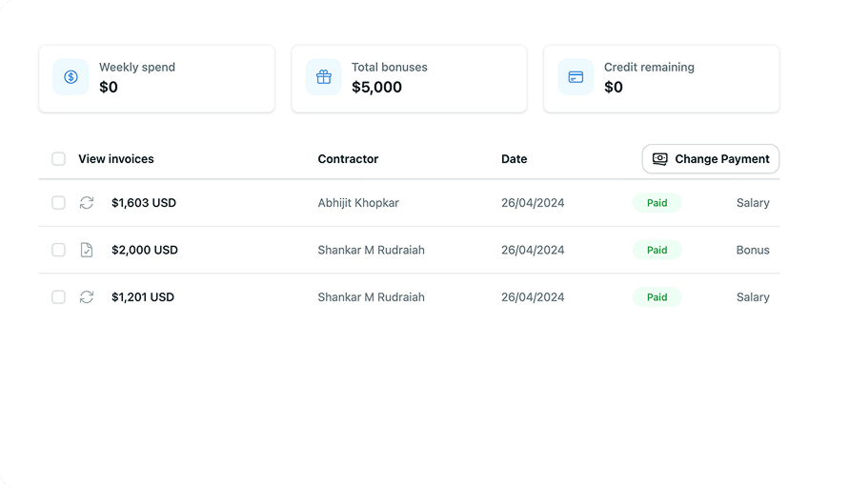This screenshot has width=868, height=488.
Task: Click the View invoices header label
Action: tap(115, 159)
